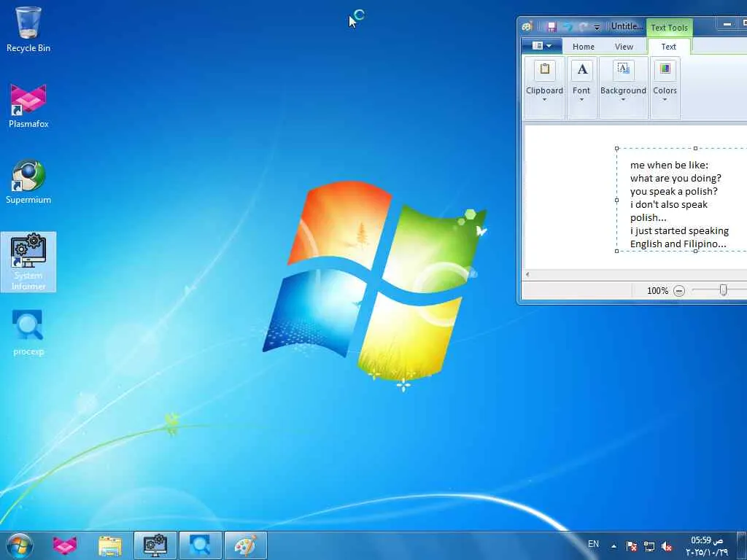
Task: Click the network tray icon
Action: click(649, 546)
